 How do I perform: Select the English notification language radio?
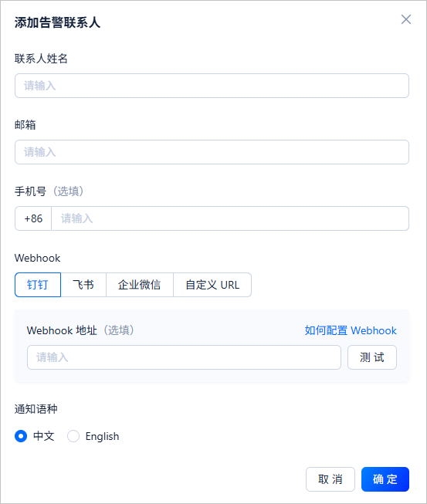[73, 436]
